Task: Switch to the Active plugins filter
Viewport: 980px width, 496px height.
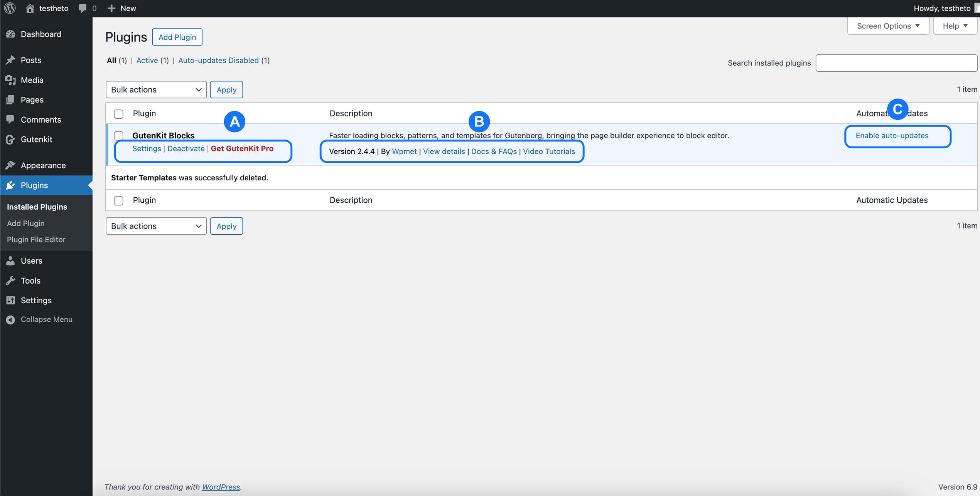Action: (x=147, y=60)
